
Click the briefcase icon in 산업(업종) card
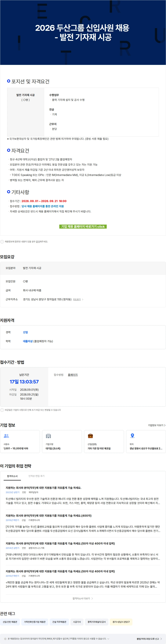(90, 436)
